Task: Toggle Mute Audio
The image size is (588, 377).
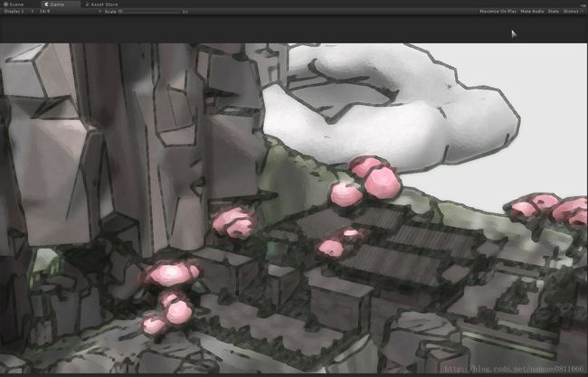Action: [532, 12]
